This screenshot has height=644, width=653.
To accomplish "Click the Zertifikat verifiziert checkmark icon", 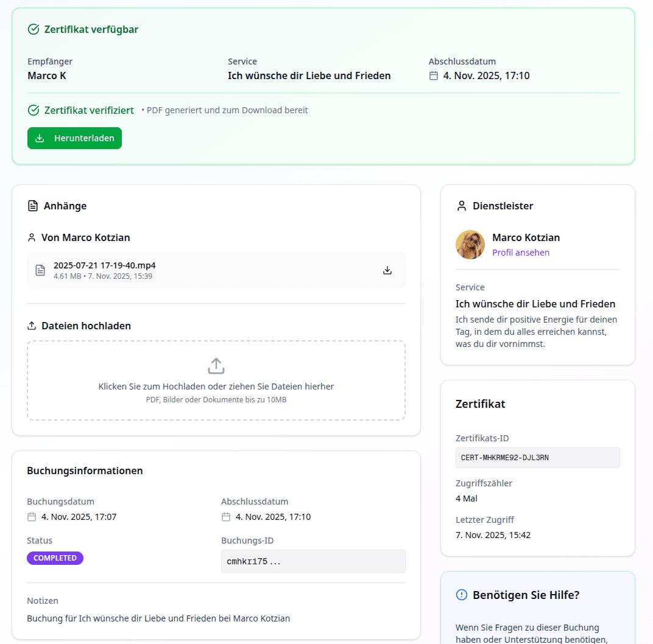I will [34, 110].
